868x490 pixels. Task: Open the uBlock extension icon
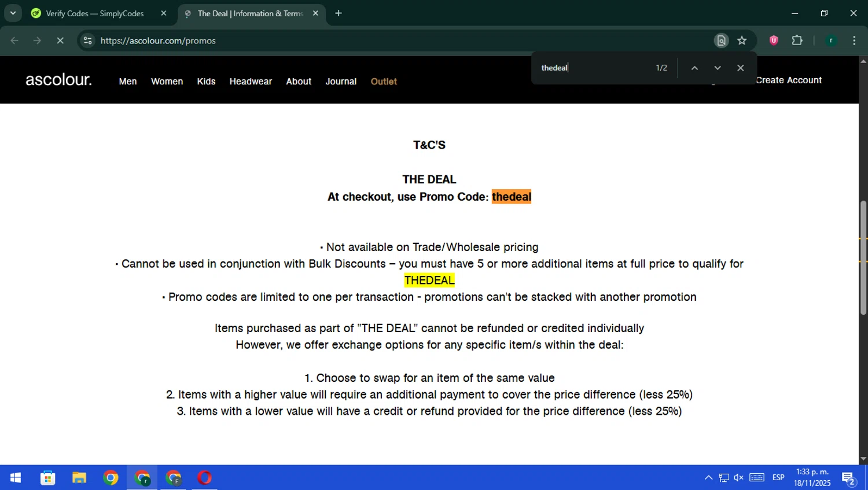pyautogui.click(x=774, y=40)
